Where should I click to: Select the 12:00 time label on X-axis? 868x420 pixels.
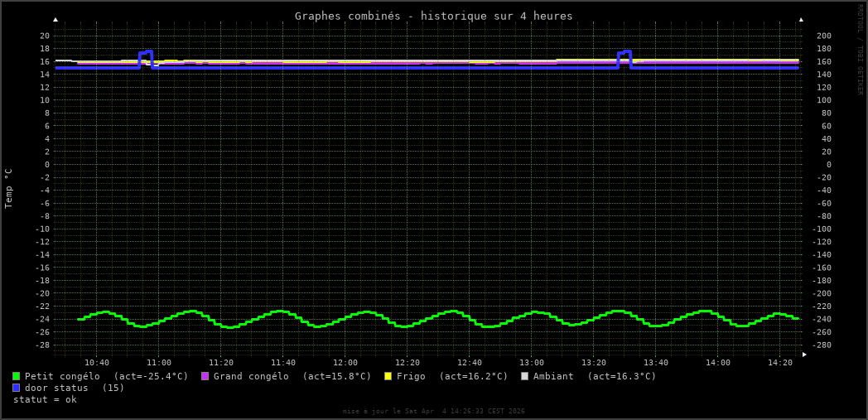click(345, 363)
